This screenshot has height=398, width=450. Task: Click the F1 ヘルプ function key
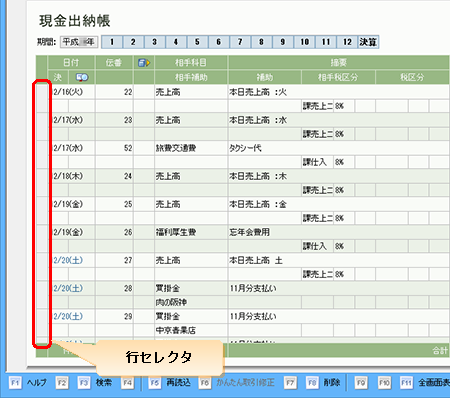tap(28, 383)
